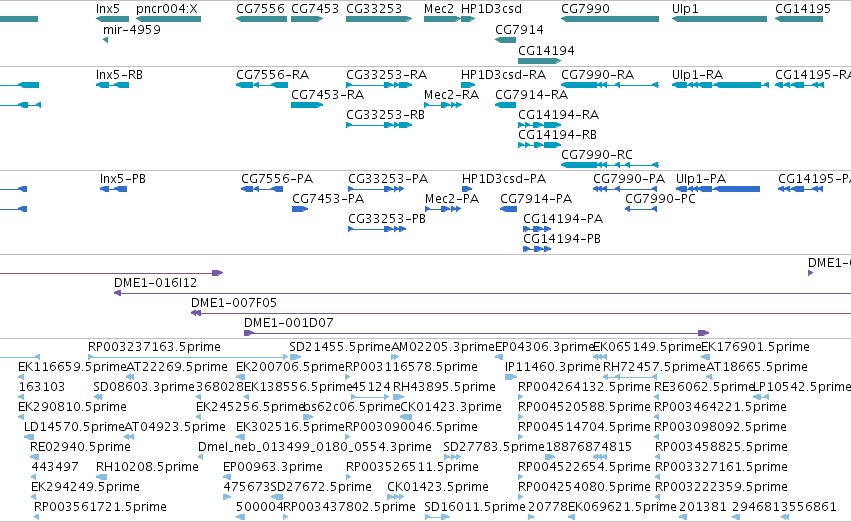This screenshot has height=522, width=851.
Task: Click the CG7990-PC protein label
Action: tap(661, 199)
